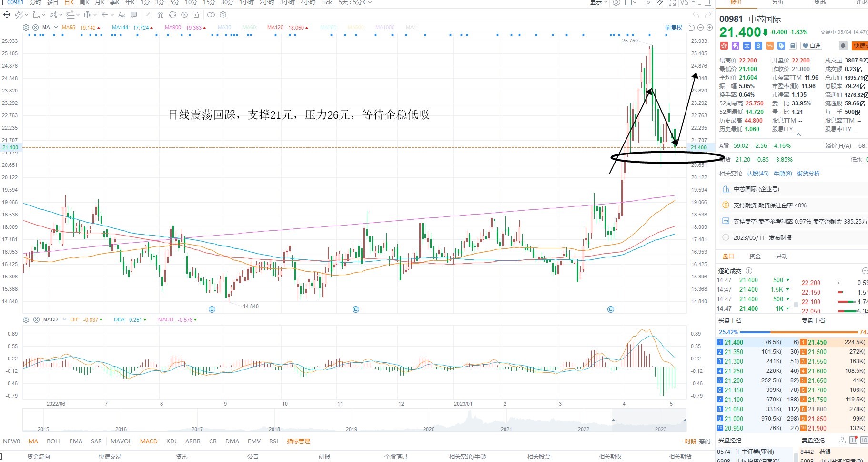
Task: Expand chart to fullscreen
Action: coord(672,2)
